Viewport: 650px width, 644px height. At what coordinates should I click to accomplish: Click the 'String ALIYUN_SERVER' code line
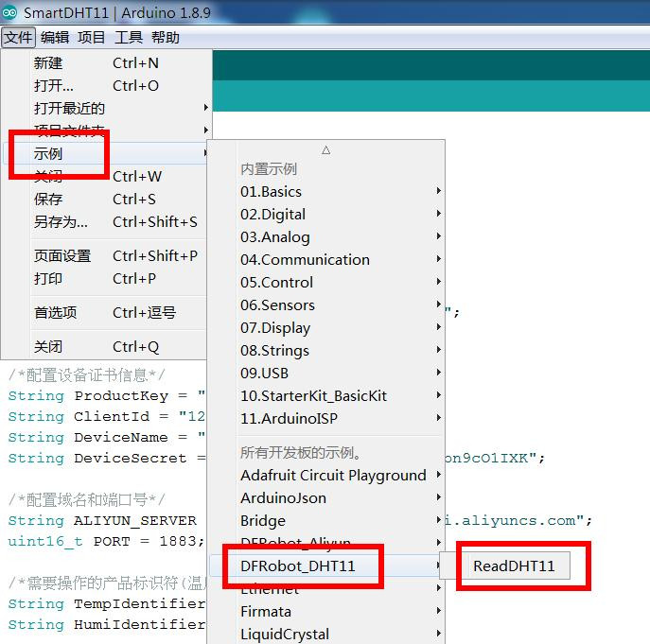102,520
